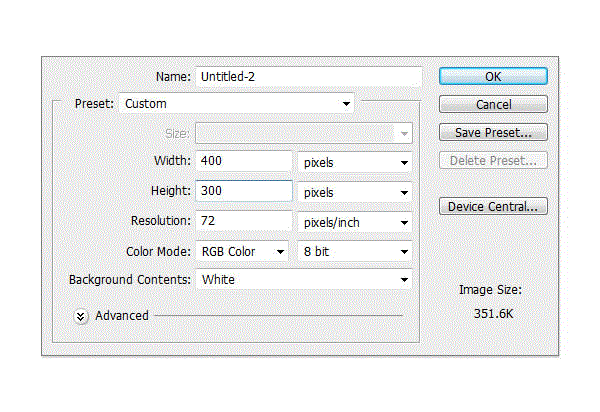Image resolution: width=600 pixels, height=412 pixels.
Task: Click in the Width field showing 400
Action: coord(244,161)
